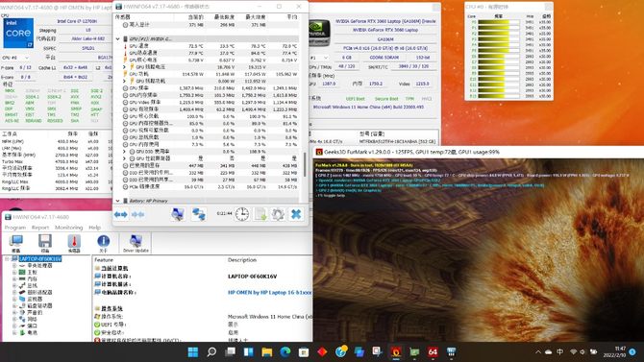Click the blue X close-sensors icon

[x=296, y=214]
